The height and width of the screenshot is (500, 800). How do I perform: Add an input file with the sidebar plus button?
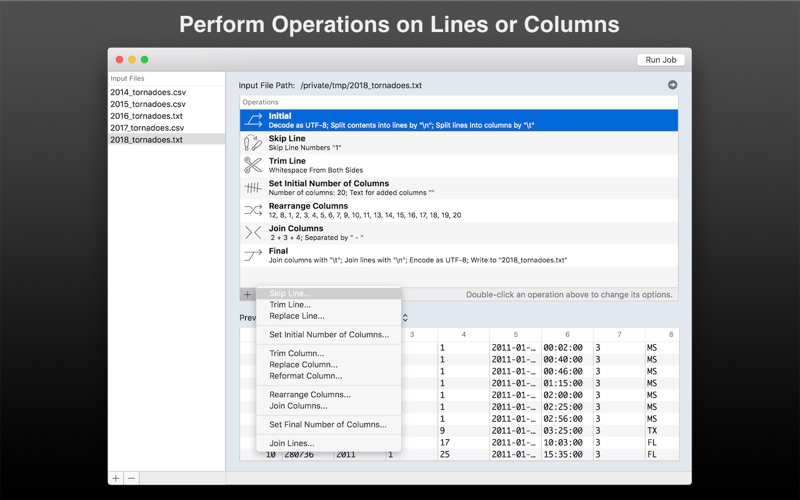pos(116,478)
